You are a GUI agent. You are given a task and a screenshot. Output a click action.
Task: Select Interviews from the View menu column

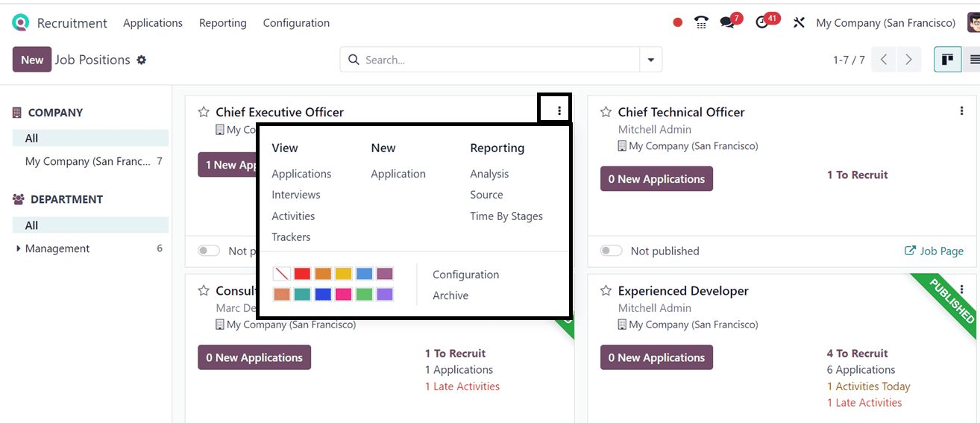point(295,195)
